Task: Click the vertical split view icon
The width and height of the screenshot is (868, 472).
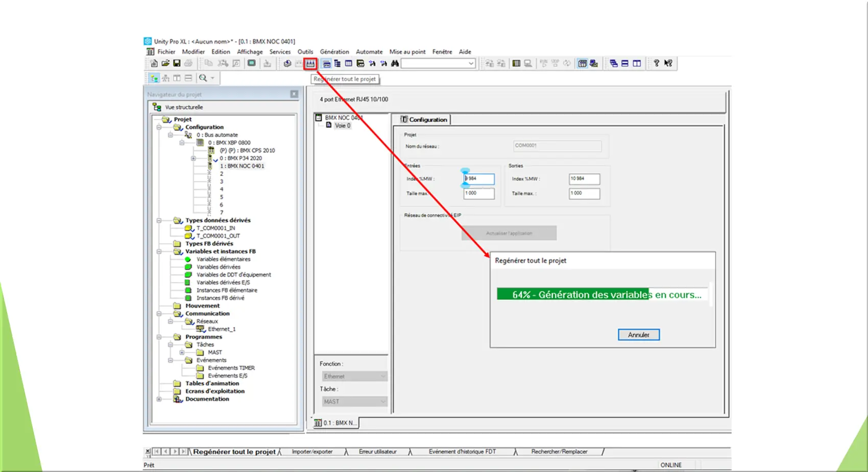Action: coord(177,78)
